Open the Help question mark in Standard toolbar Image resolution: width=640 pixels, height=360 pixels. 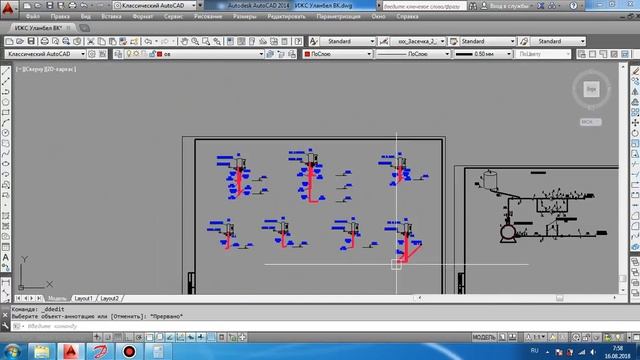(298, 41)
